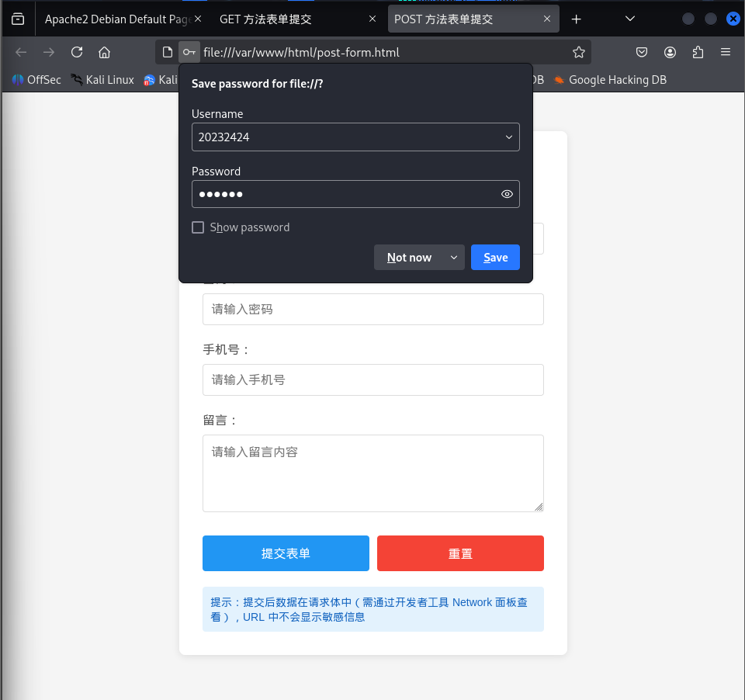
Task: Click the key icon in the address bar
Action: [x=189, y=52]
